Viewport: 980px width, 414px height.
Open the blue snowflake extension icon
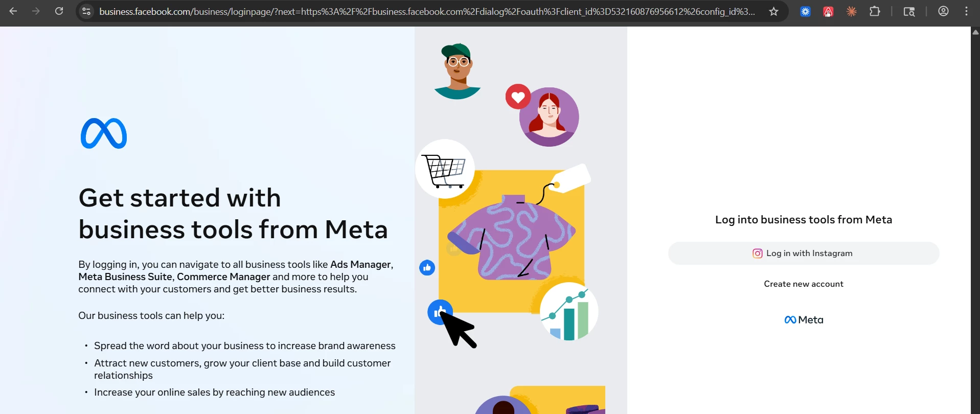[806, 11]
